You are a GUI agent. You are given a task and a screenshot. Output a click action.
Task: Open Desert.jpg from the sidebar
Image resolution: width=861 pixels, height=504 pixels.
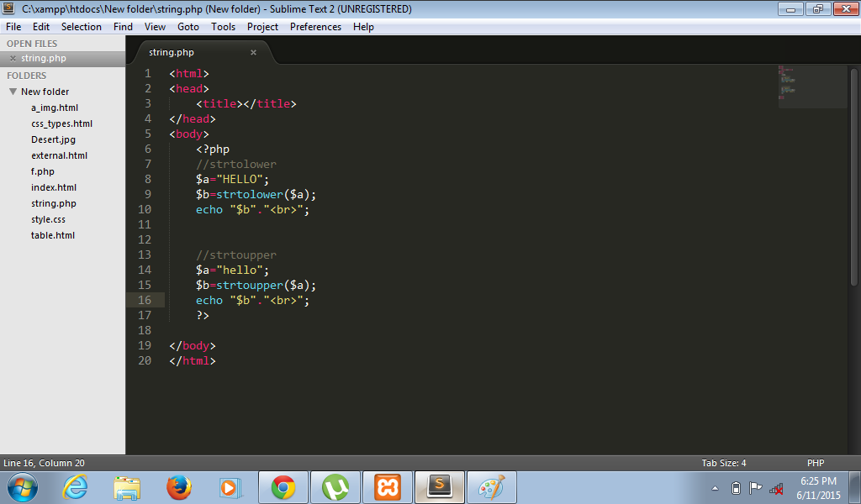click(53, 139)
